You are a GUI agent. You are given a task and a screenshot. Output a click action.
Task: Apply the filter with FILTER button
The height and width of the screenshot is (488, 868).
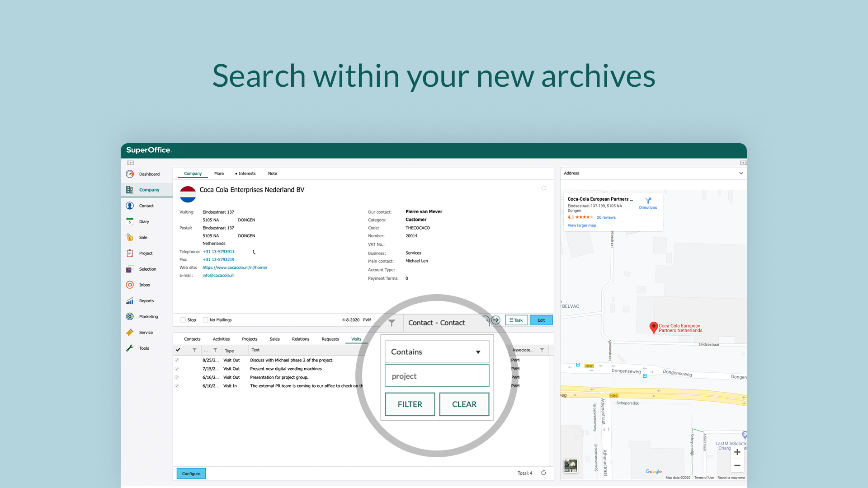pyautogui.click(x=410, y=404)
